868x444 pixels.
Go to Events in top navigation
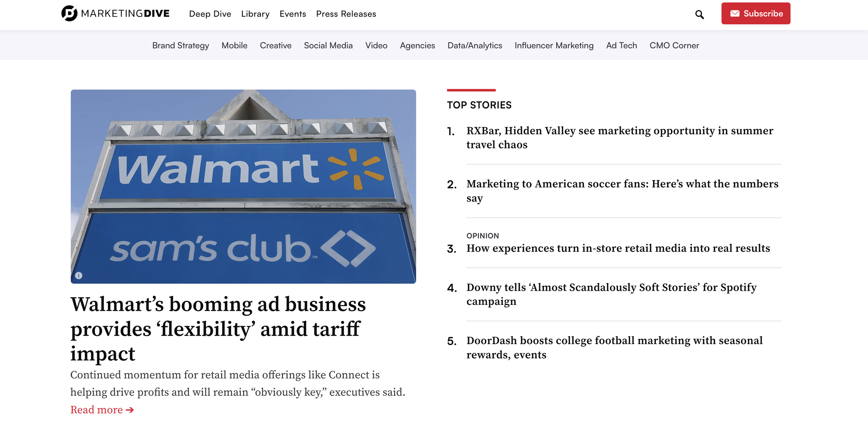point(293,14)
